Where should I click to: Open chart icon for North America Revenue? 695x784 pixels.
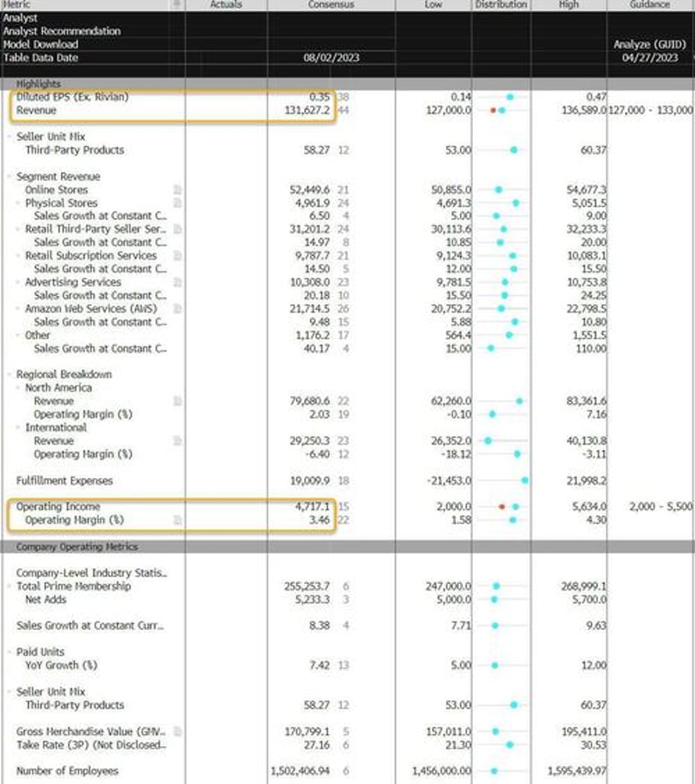tap(177, 401)
